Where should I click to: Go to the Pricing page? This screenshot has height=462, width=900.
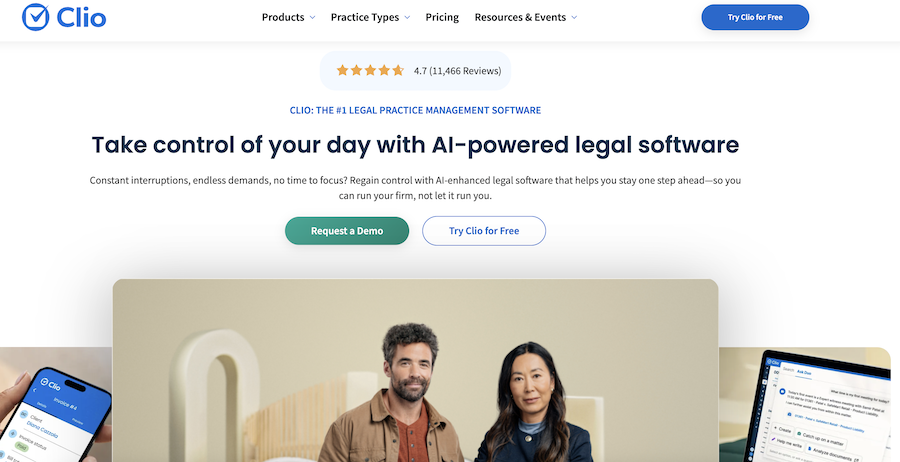442,17
